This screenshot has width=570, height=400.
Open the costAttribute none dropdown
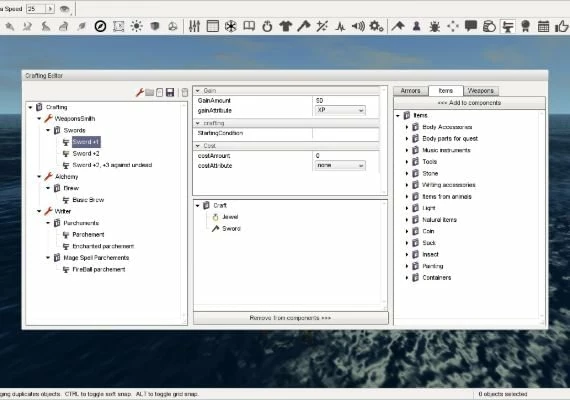[x=340, y=165]
